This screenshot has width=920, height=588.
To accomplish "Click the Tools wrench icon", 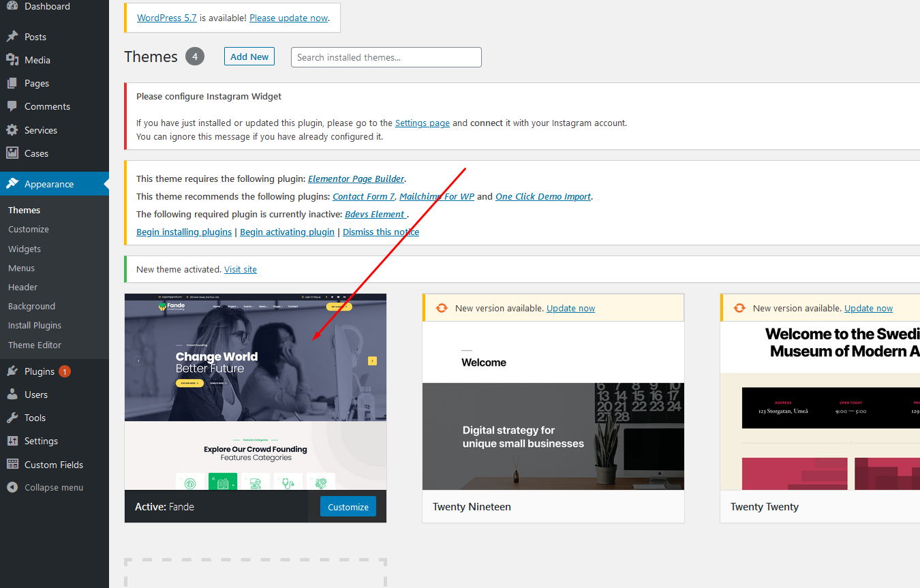I will 12,418.
